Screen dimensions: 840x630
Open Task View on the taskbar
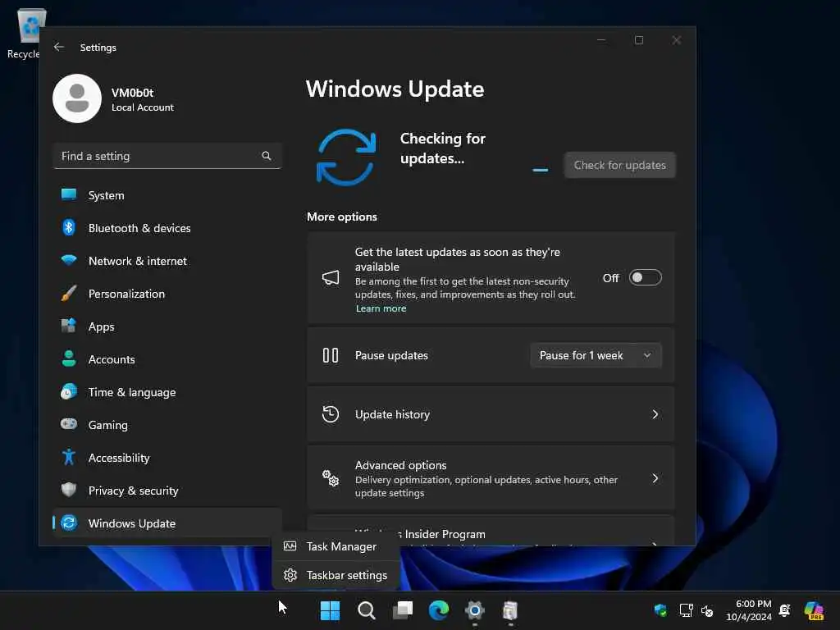point(403,610)
